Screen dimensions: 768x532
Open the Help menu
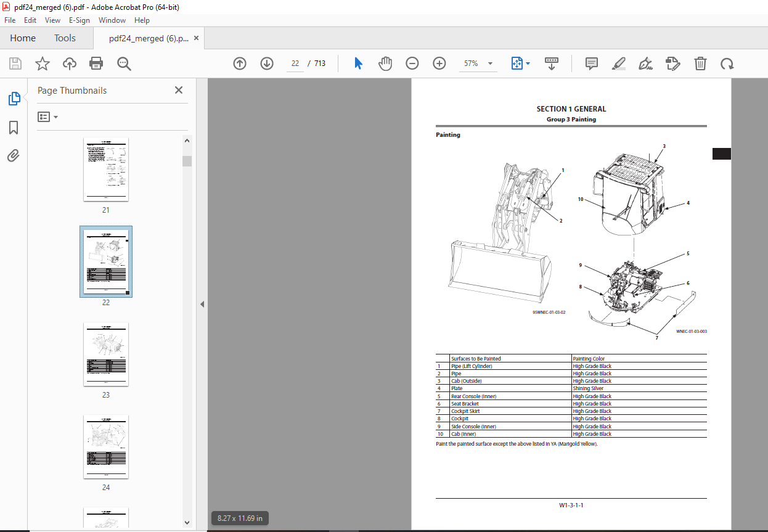[x=142, y=20]
